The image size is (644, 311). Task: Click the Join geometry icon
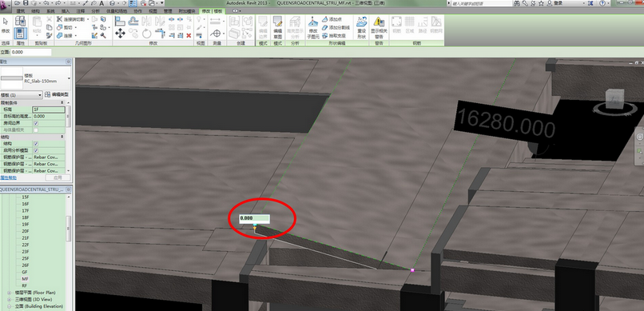59,36
